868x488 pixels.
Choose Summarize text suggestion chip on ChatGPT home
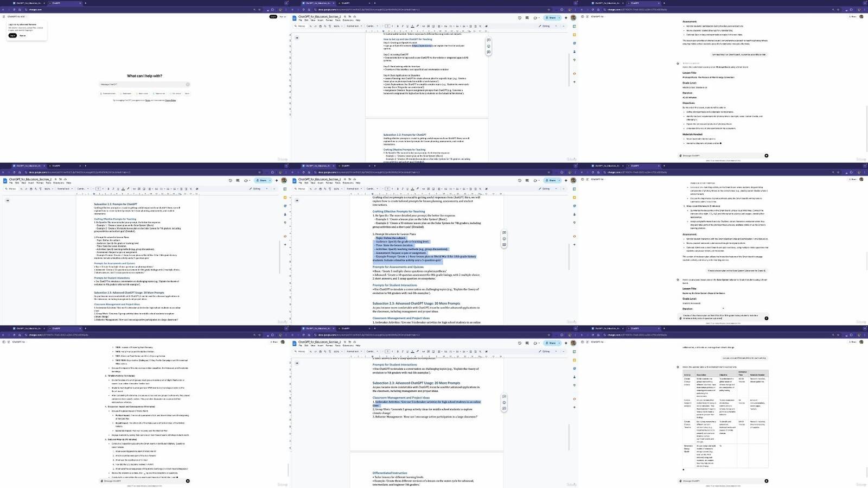(x=108, y=93)
